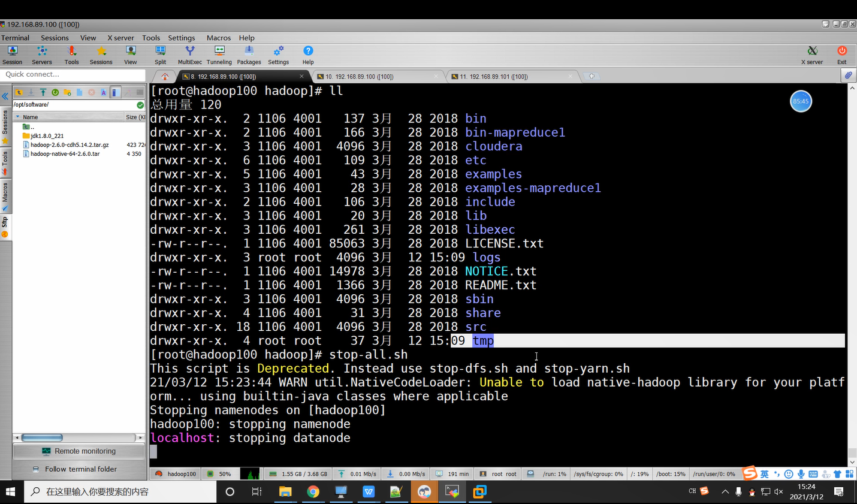Click the '..' parent folder entry
Image resolution: width=857 pixels, height=504 pixels.
pyautogui.click(x=28, y=126)
